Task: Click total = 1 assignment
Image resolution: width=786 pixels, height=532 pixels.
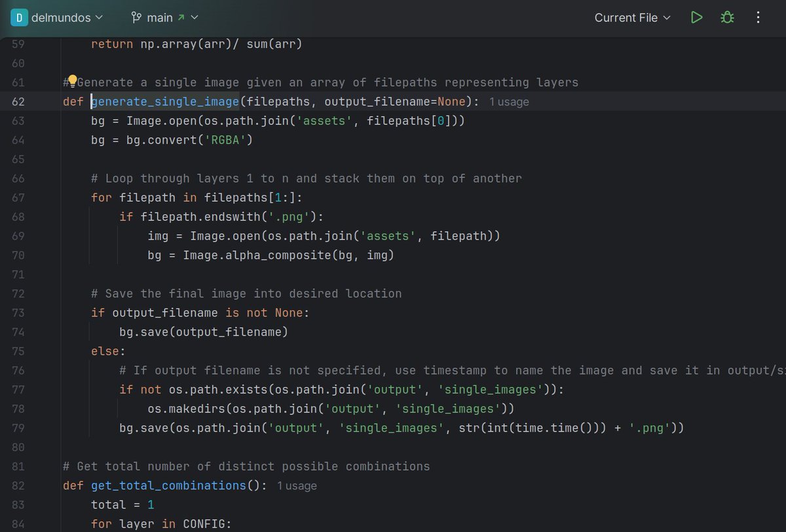Action: pos(122,504)
